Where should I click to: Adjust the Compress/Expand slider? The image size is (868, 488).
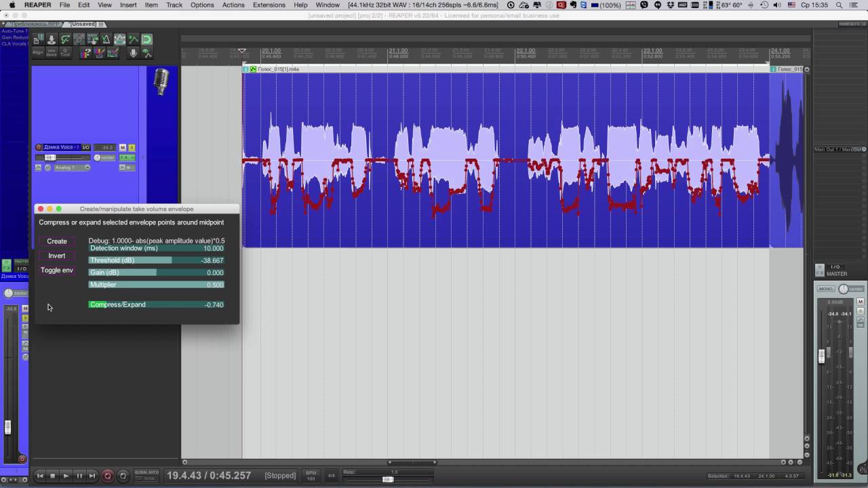[x=157, y=304]
